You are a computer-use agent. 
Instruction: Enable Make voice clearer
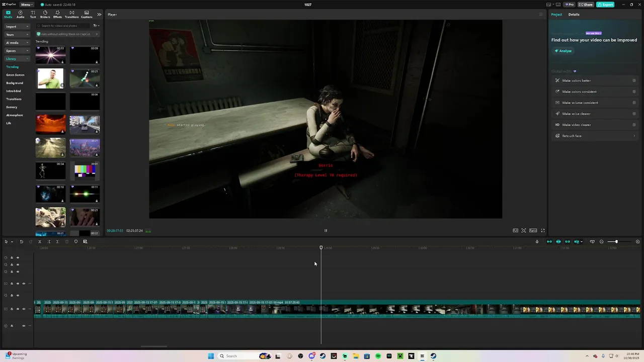coord(634,114)
